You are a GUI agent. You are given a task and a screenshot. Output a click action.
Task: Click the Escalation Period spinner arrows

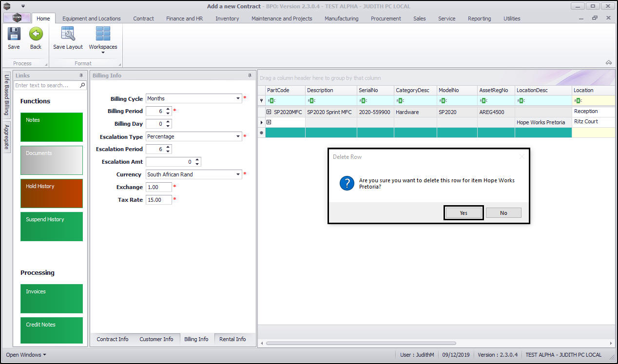(x=168, y=149)
